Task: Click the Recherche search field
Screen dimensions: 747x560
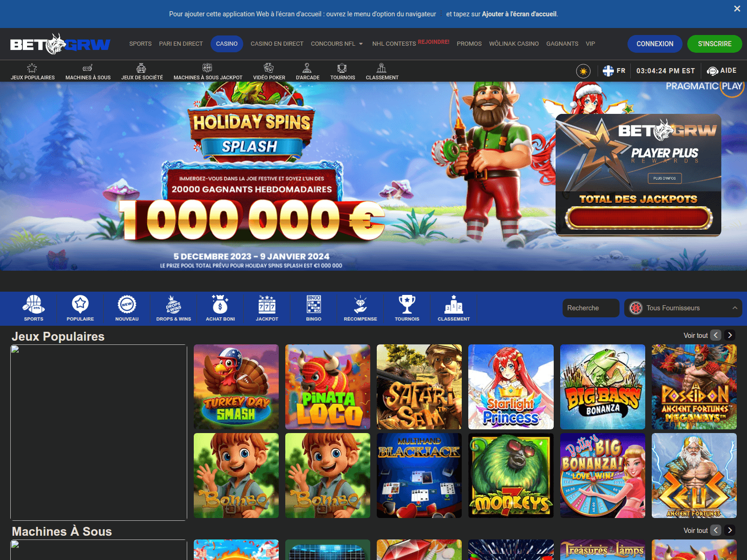Action: [x=591, y=308]
